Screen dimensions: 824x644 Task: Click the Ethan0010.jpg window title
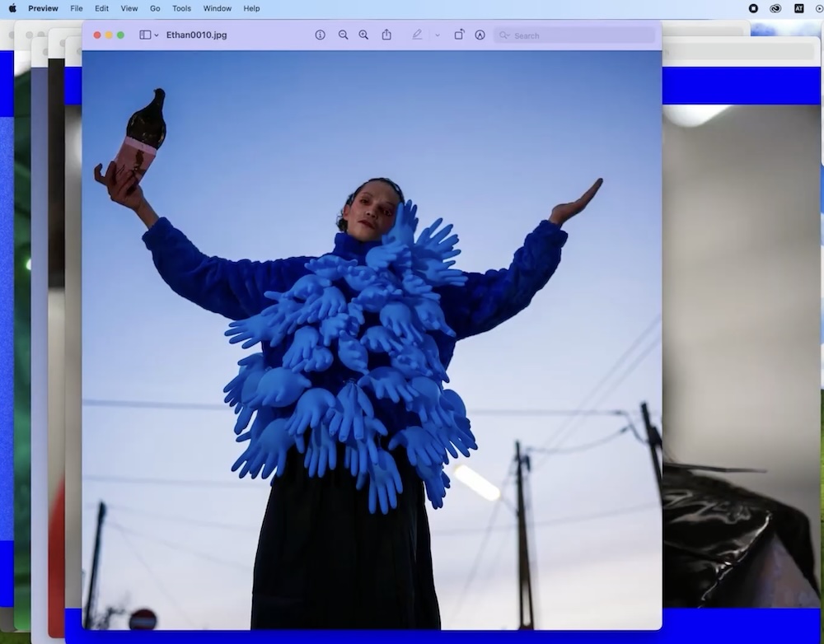(196, 35)
